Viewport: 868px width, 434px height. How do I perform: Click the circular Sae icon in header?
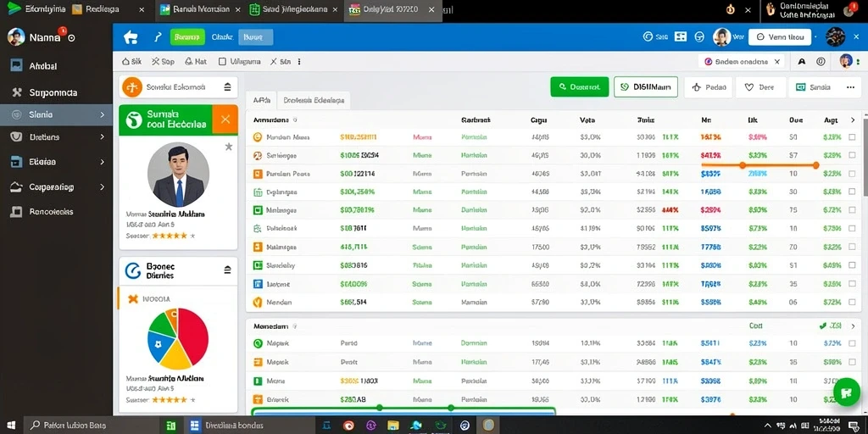[x=648, y=36]
